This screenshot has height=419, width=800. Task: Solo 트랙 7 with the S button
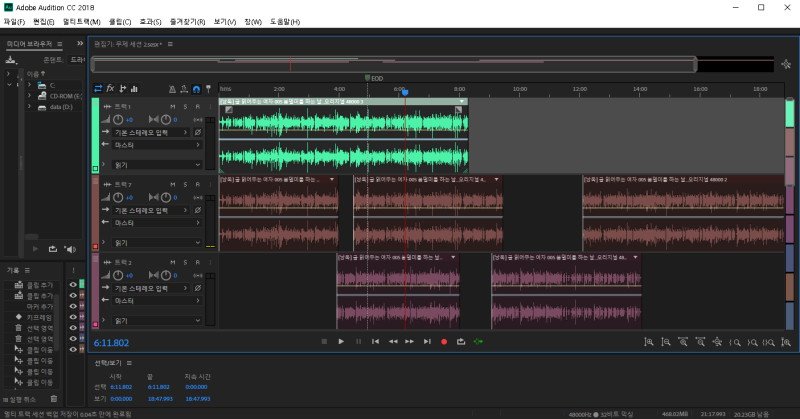(x=184, y=185)
